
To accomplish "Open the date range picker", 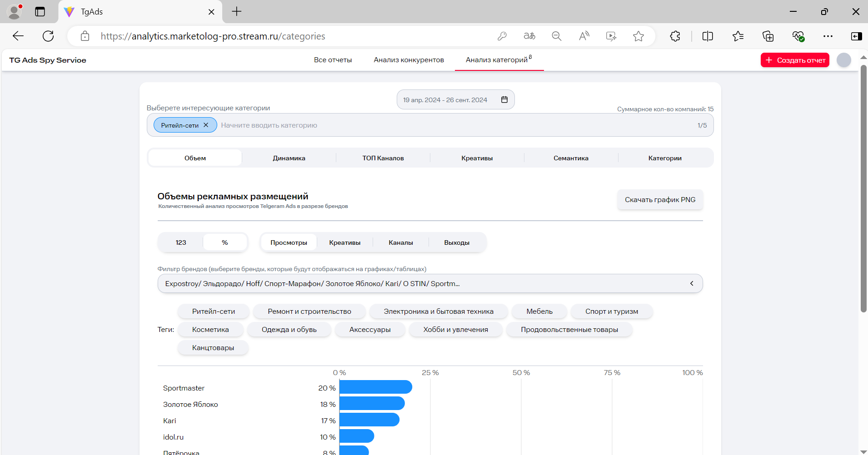I will [x=455, y=99].
